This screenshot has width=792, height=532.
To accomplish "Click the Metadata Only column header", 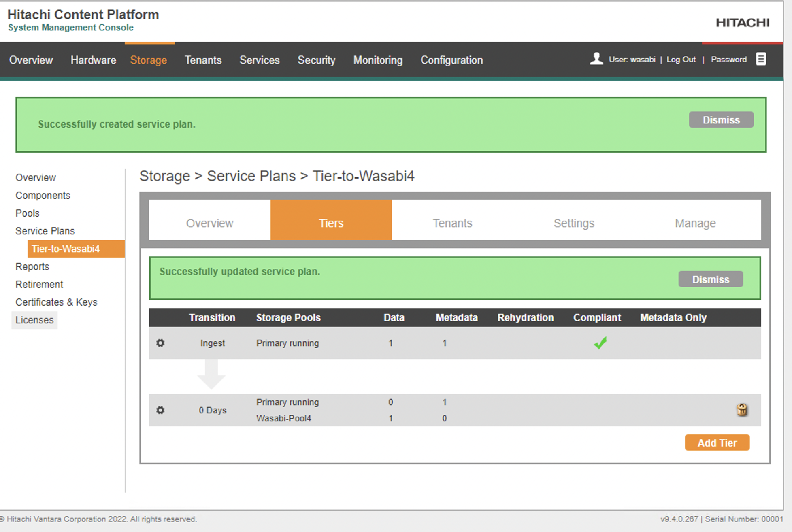I will coord(673,317).
